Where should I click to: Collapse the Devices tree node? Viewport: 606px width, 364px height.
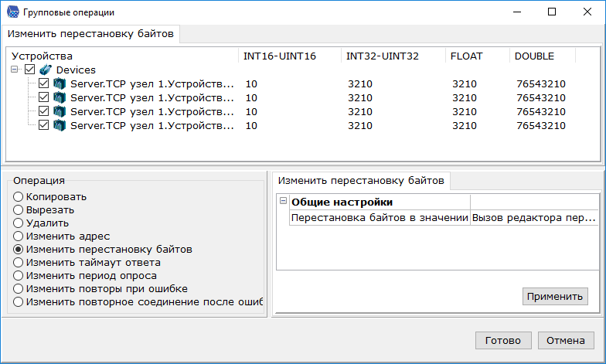(x=15, y=70)
